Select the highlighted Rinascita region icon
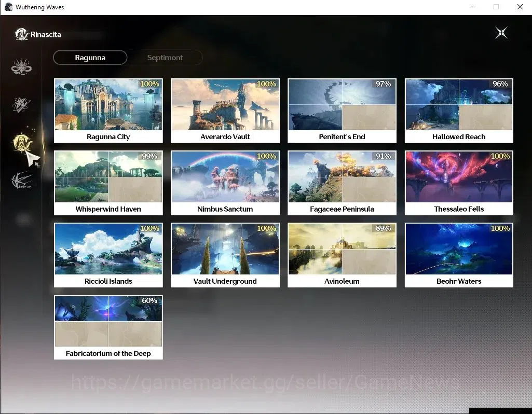532x414 pixels. tap(23, 143)
